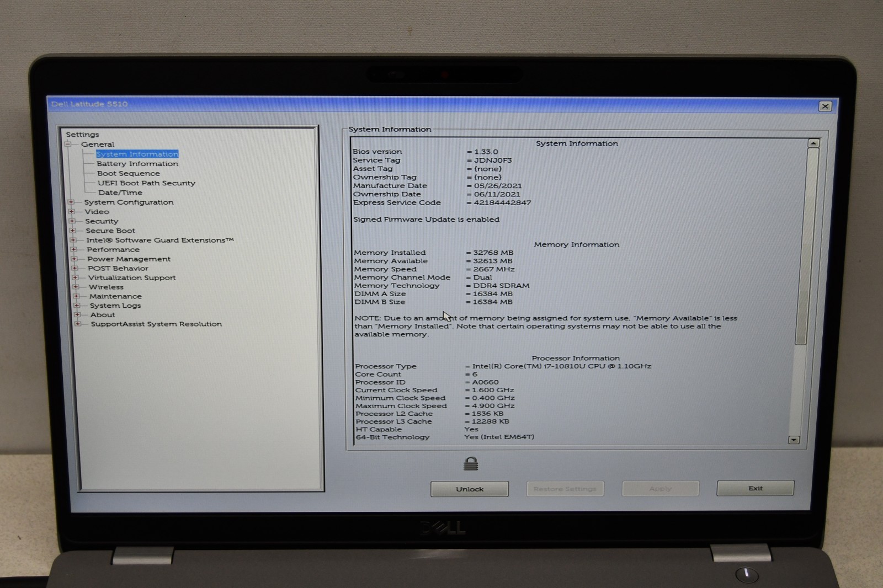Select the General category label
Screen dimensions: 883x588
point(98,145)
